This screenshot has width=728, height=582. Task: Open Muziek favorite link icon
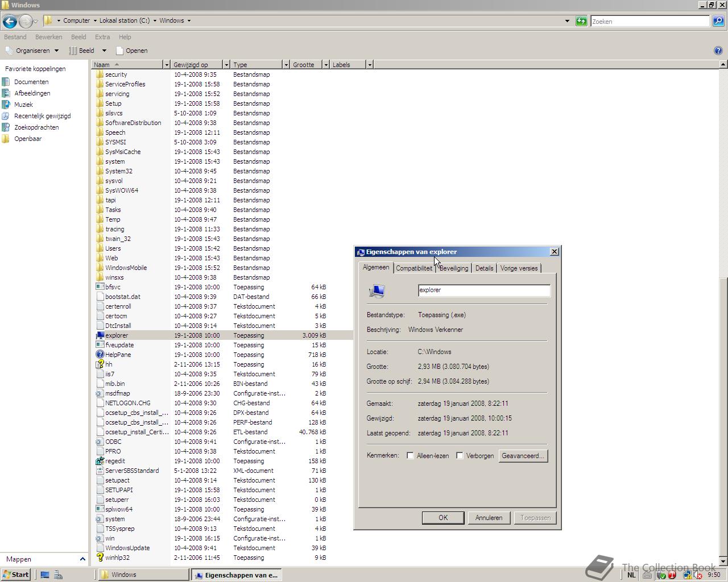[6, 105]
